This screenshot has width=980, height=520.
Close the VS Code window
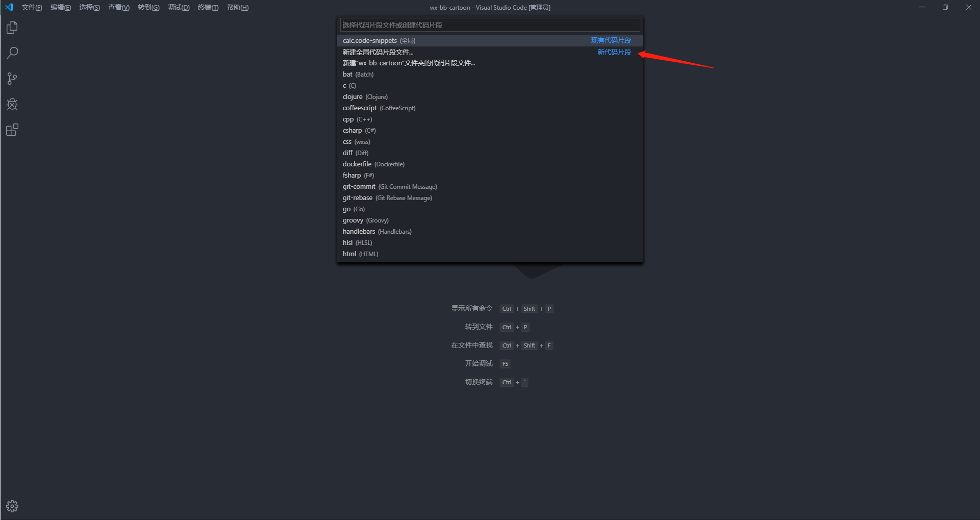pyautogui.click(x=969, y=7)
